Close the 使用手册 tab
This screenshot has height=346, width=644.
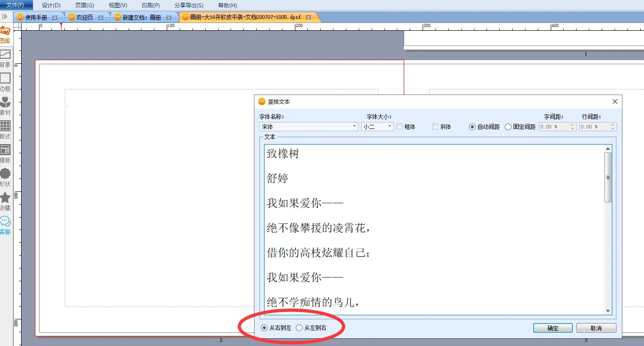(55, 17)
